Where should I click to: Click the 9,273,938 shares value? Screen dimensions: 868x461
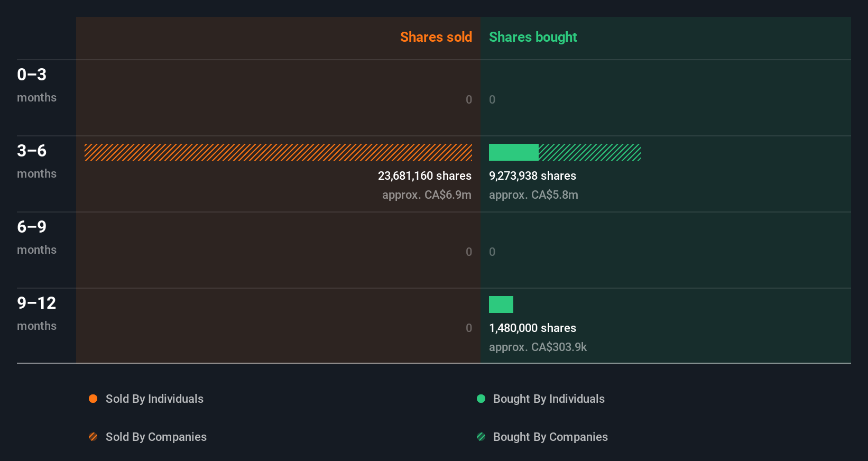532,176
